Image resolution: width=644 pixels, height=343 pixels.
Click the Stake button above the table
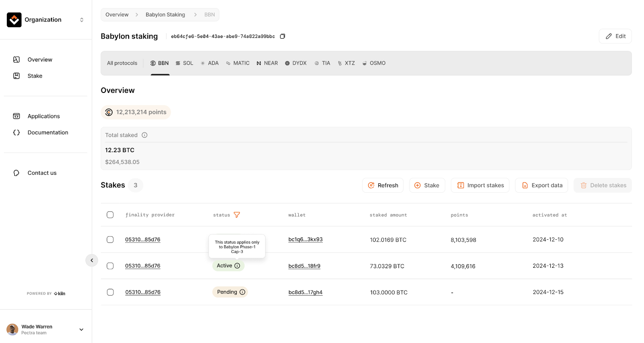point(427,185)
